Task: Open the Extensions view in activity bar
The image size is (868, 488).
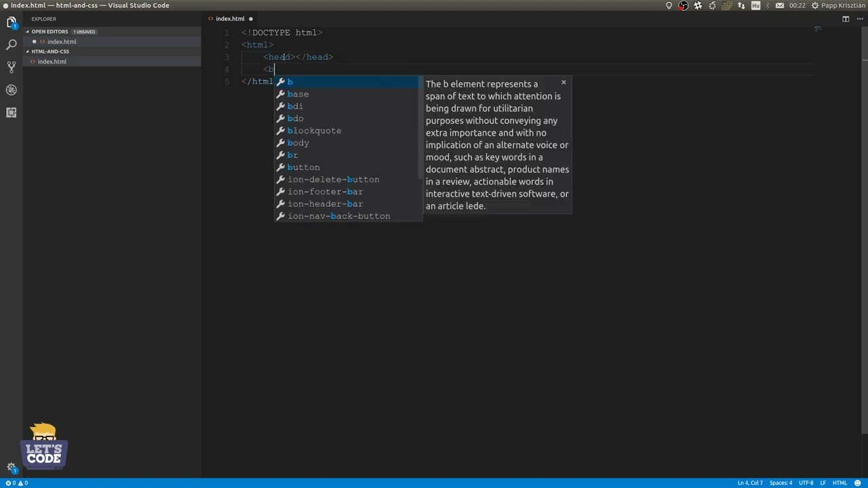Action: [x=12, y=113]
